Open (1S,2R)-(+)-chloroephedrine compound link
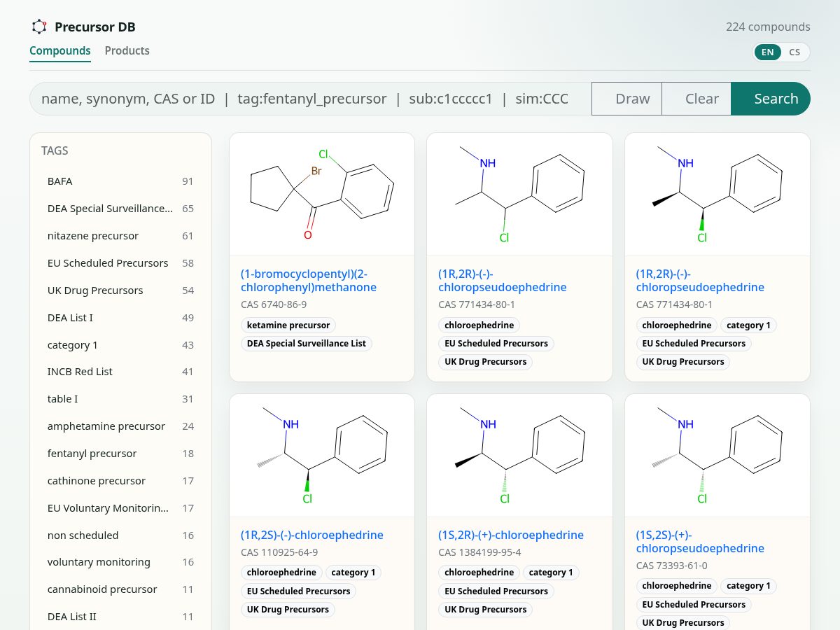Viewport: 840px width, 630px height. (511, 535)
